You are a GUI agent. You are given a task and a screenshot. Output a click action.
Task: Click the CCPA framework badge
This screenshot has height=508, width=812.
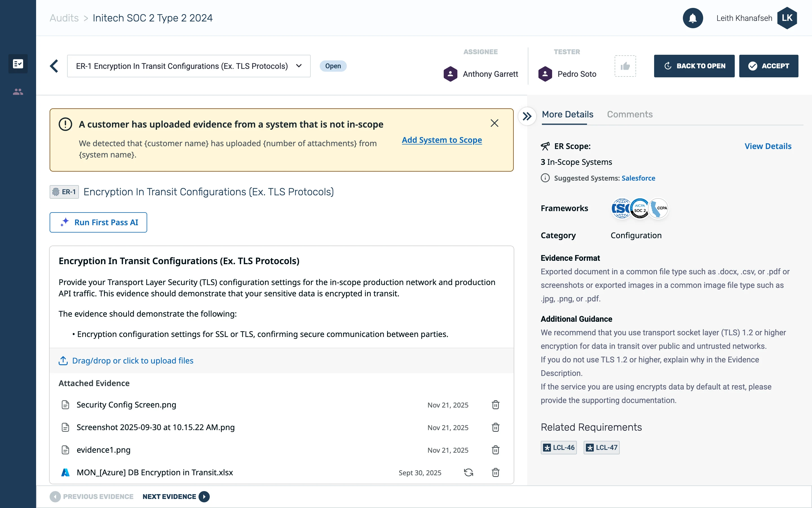coord(658,208)
